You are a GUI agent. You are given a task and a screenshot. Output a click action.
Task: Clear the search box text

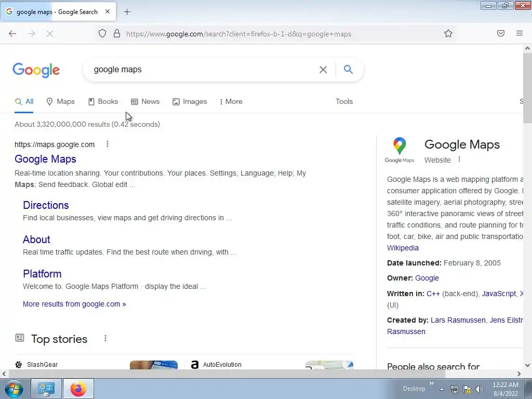(323, 70)
